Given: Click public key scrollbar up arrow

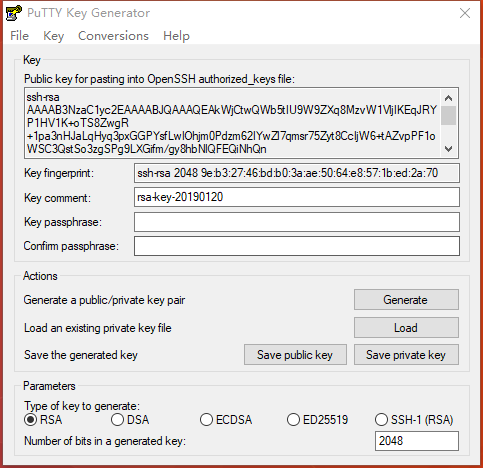Looking at the screenshot, I should click(449, 98).
